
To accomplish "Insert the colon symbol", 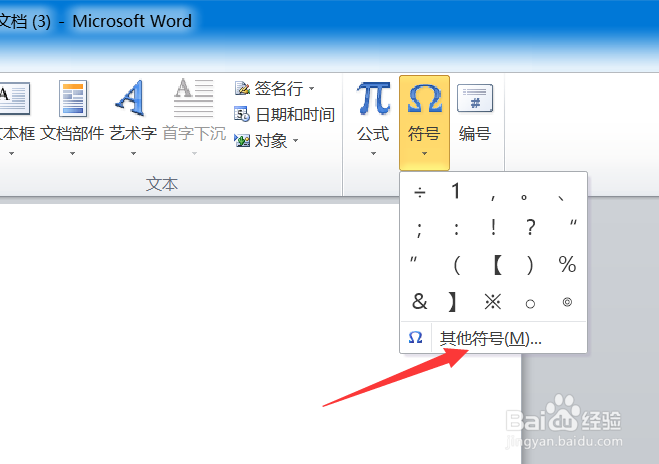I will click(456, 229).
